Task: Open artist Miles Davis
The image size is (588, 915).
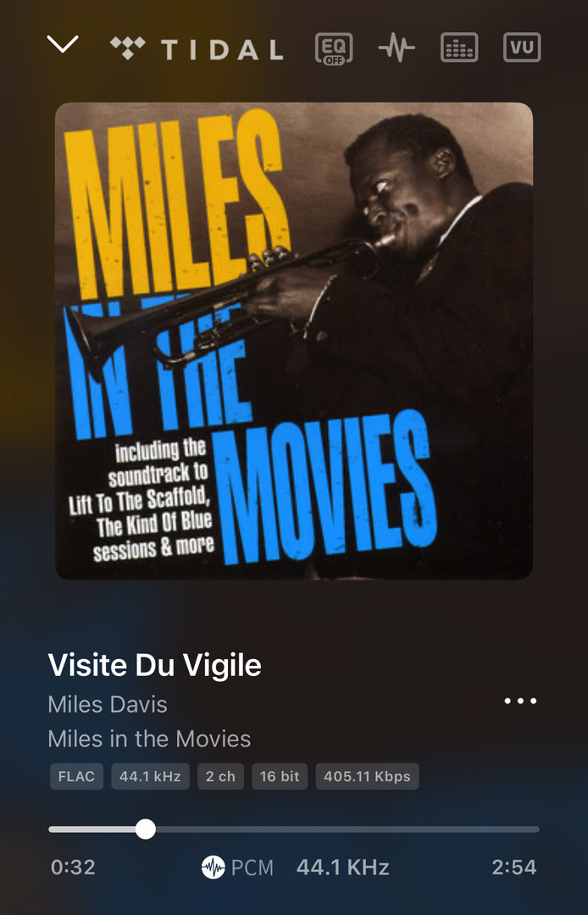Action: [x=108, y=704]
